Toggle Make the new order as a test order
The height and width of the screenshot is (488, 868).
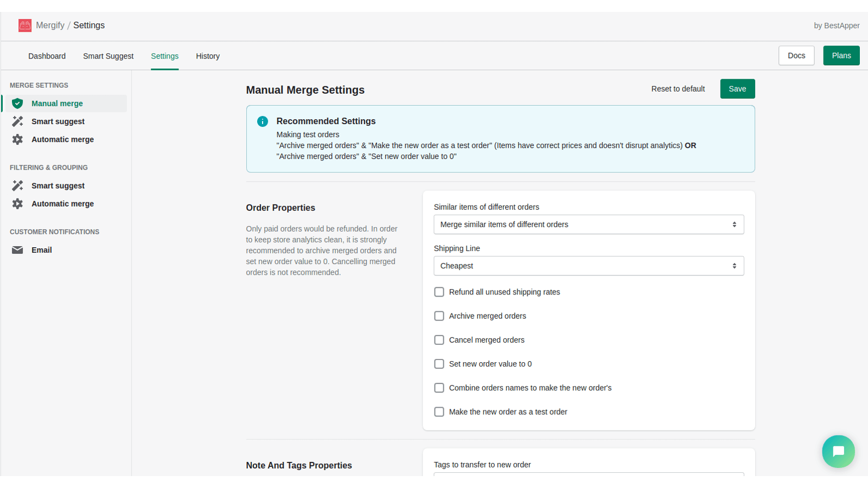[x=439, y=412]
